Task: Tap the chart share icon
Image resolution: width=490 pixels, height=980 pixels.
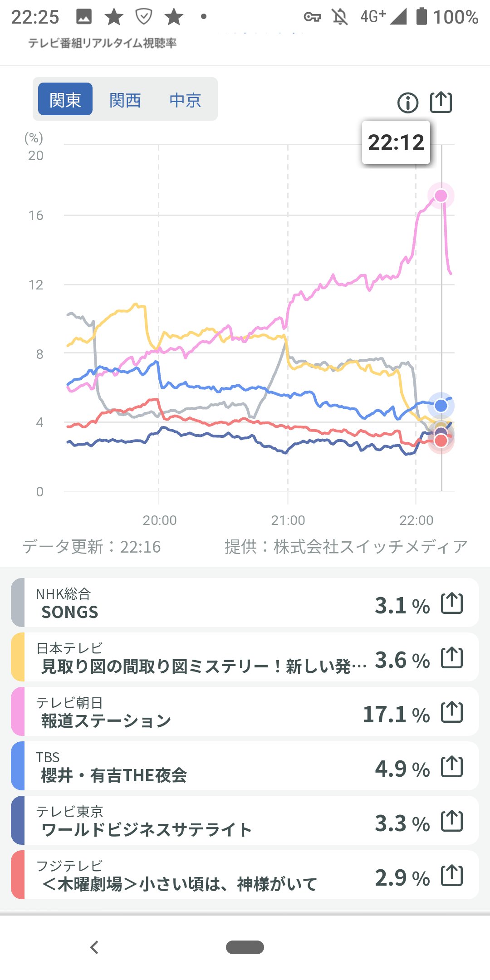Action: click(x=441, y=102)
